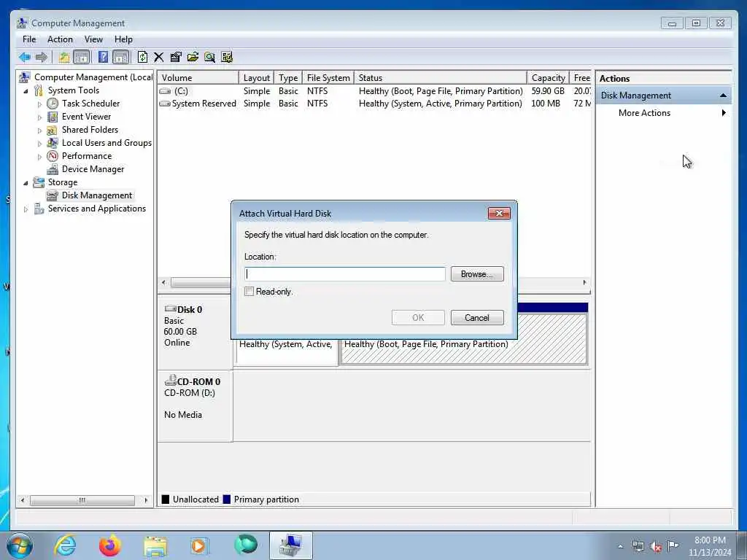Select Event Viewer in the tree
747x560 pixels.
[x=86, y=116]
